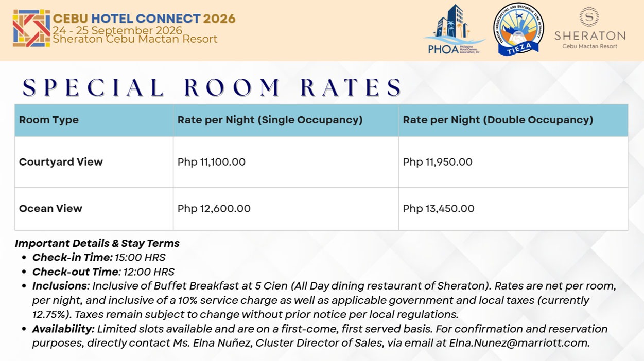Click the Check-out Time bullet text

click(x=103, y=272)
